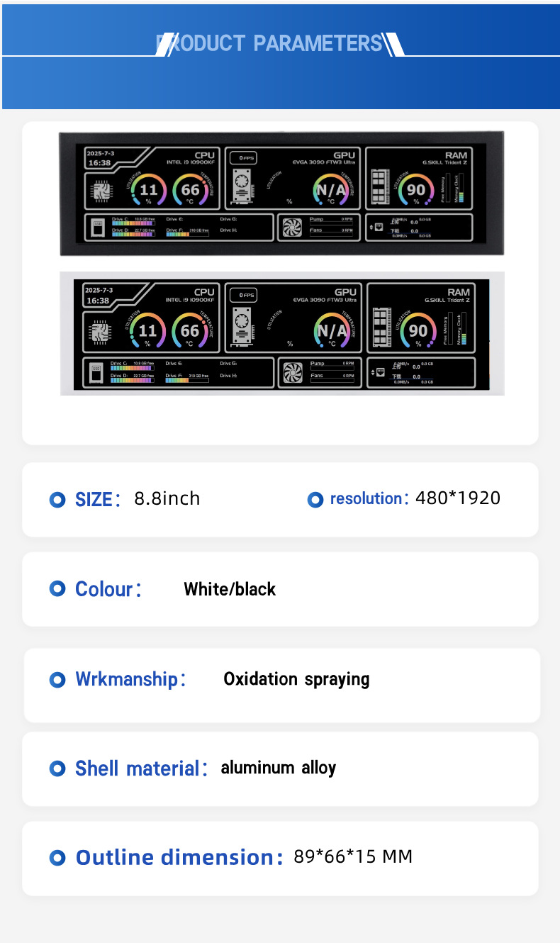Click the blue bullet beside Colour
560x945 pixels.
57,589
